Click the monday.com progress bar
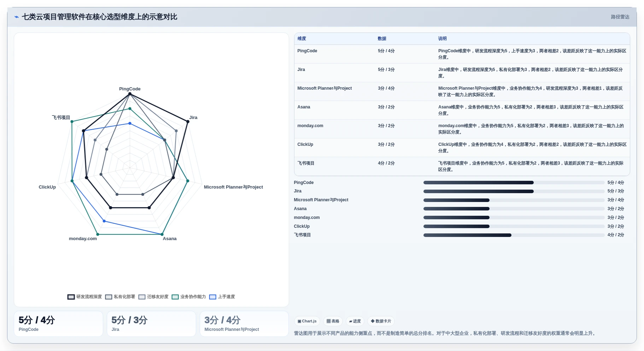This screenshot has height=351, width=644. 514,218
